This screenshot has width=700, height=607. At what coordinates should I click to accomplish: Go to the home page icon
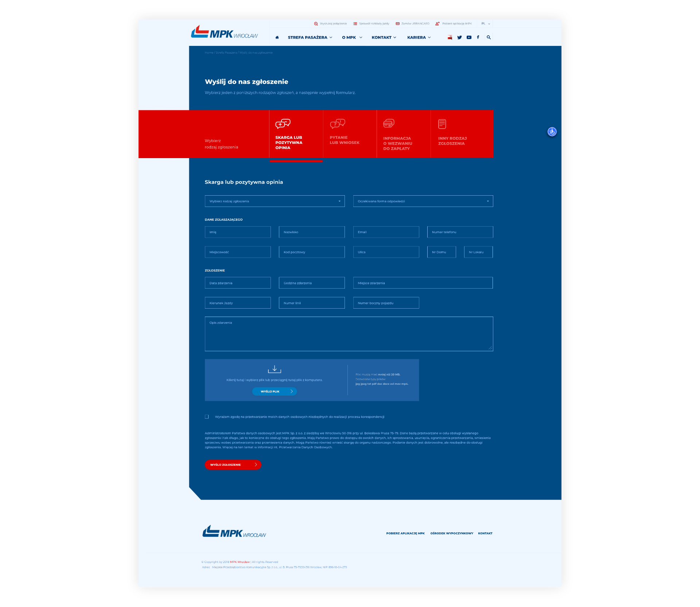pyautogui.click(x=277, y=38)
